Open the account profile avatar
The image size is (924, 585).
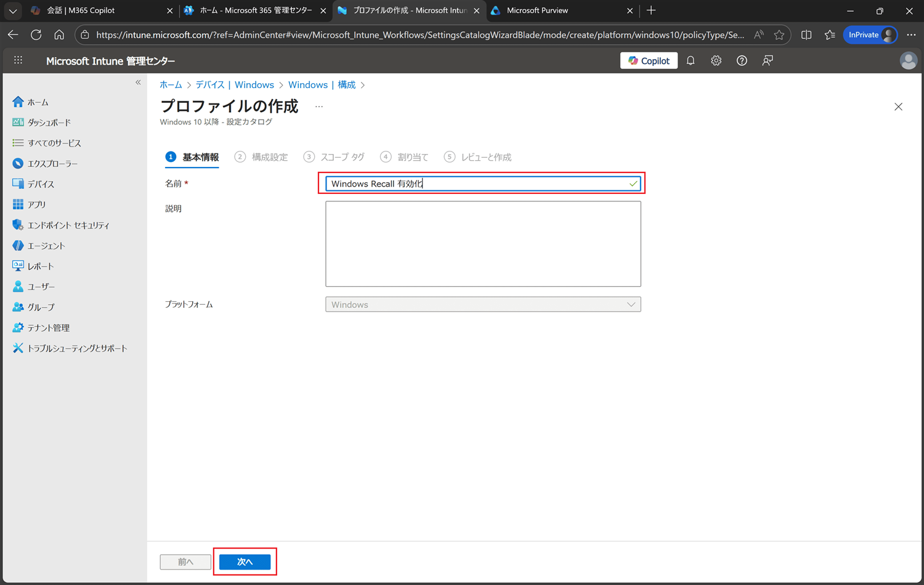908,60
